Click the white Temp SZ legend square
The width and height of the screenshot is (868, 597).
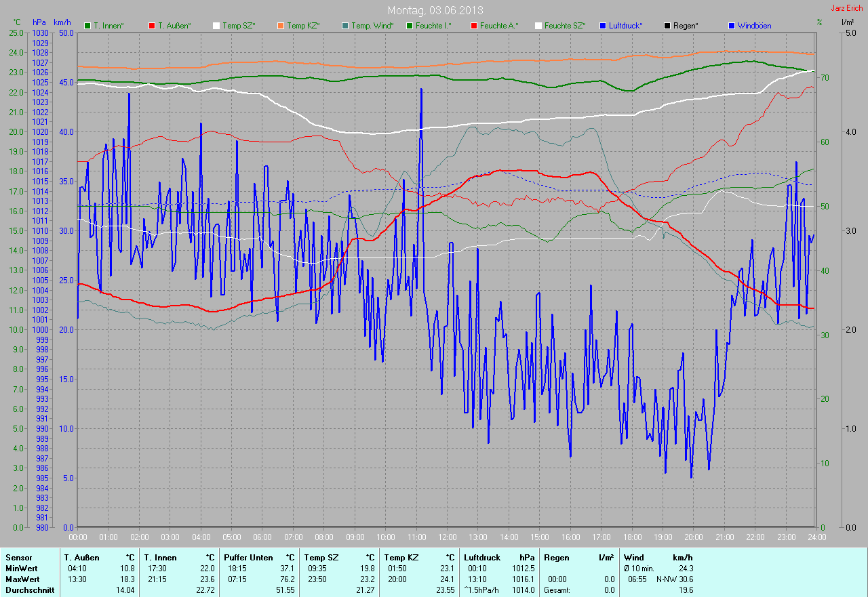[216, 26]
